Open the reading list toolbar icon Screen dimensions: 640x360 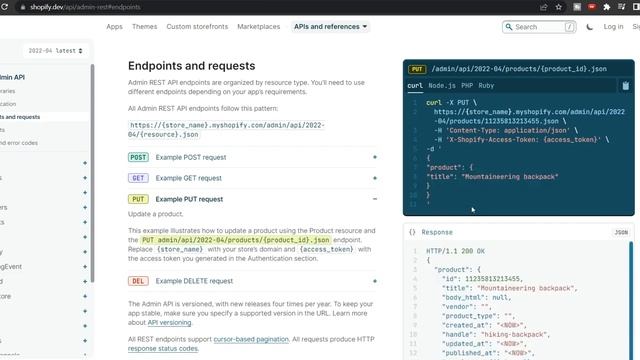pos(622,7)
